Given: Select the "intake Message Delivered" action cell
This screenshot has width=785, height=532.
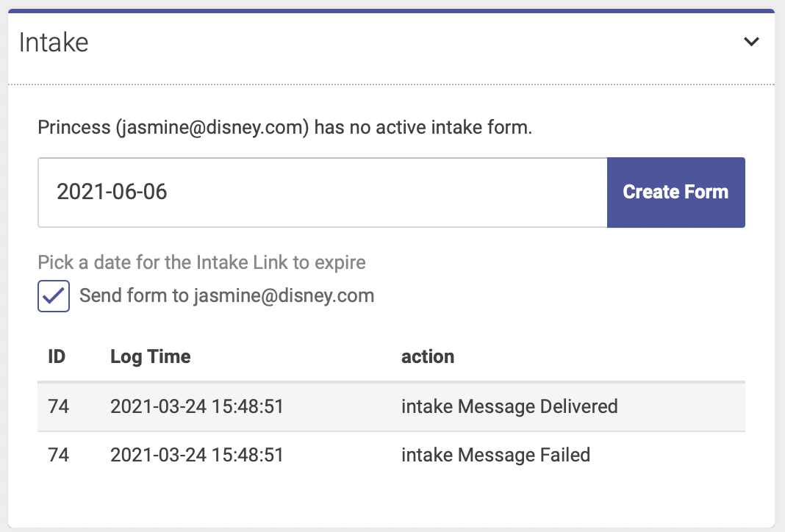Looking at the screenshot, I should (x=509, y=406).
